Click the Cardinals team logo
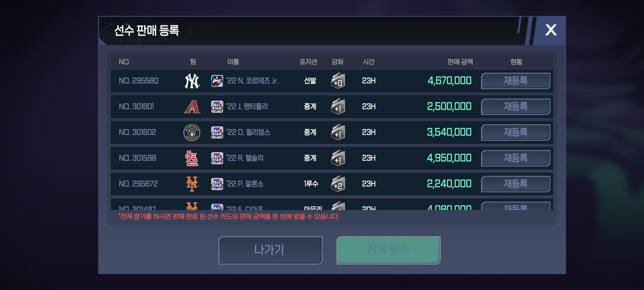This screenshot has width=644, height=290. [192, 158]
